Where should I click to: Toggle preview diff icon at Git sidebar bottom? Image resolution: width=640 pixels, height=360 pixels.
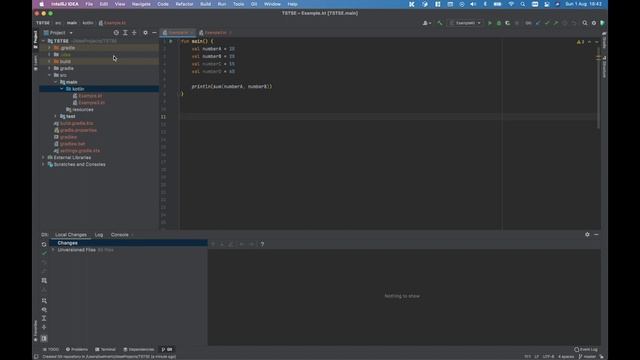(x=44, y=338)
